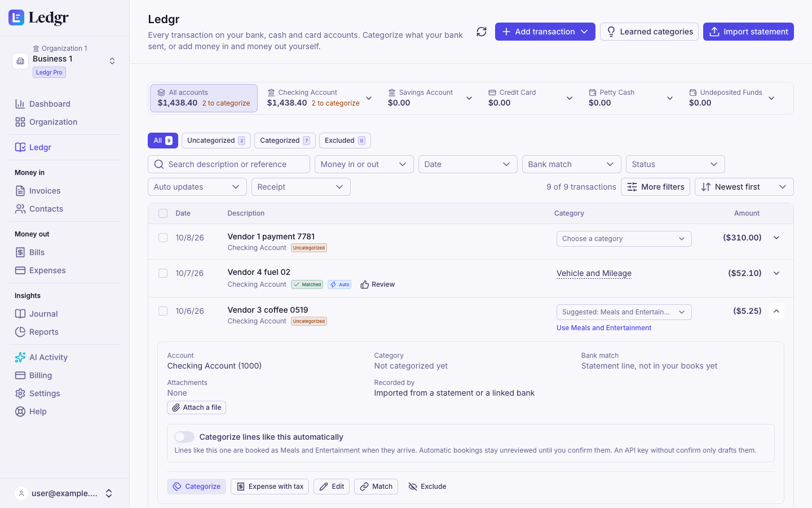Click the Reports pie chart icon
This screenshot has height=508, width=812.
pyautogui.click(x=20, y=332)
